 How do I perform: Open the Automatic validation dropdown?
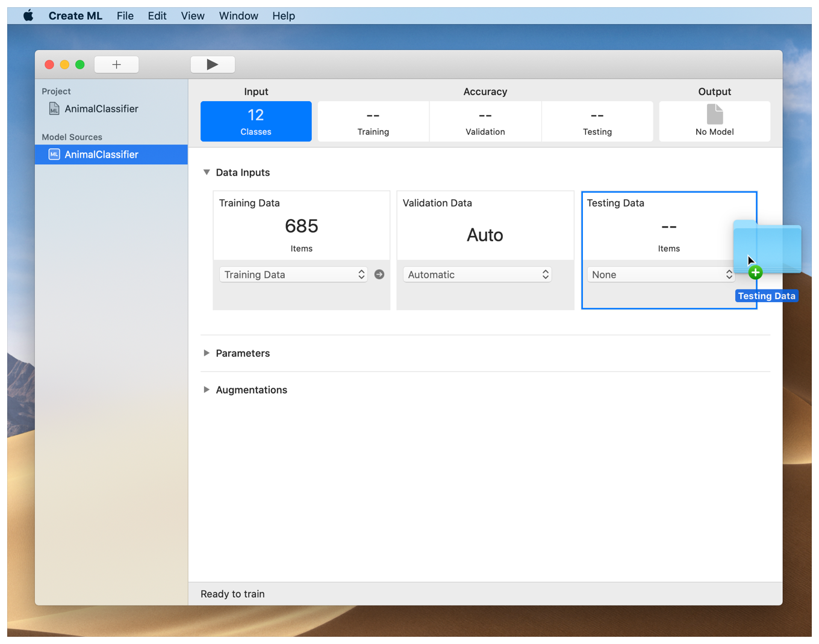(478, 274)
